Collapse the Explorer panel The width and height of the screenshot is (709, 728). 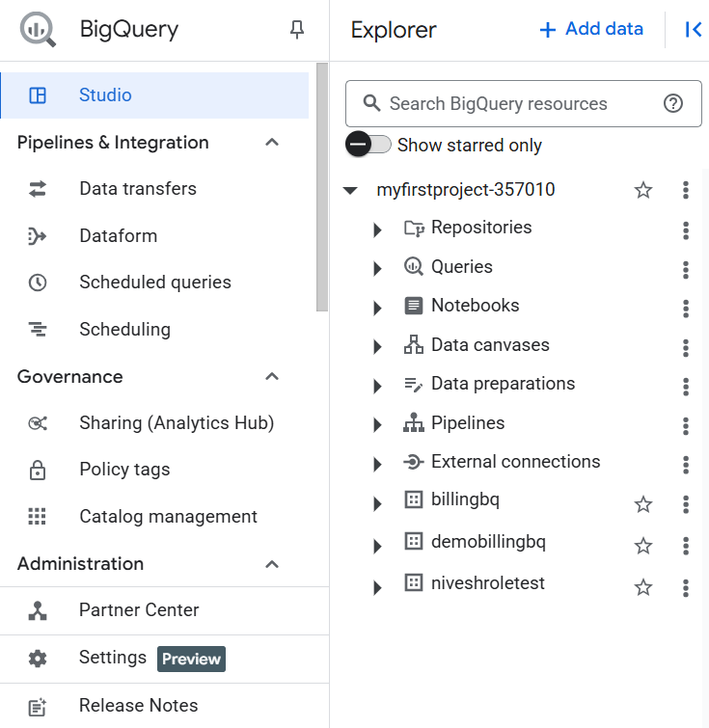pyautogui.click(x=693, y=30)
